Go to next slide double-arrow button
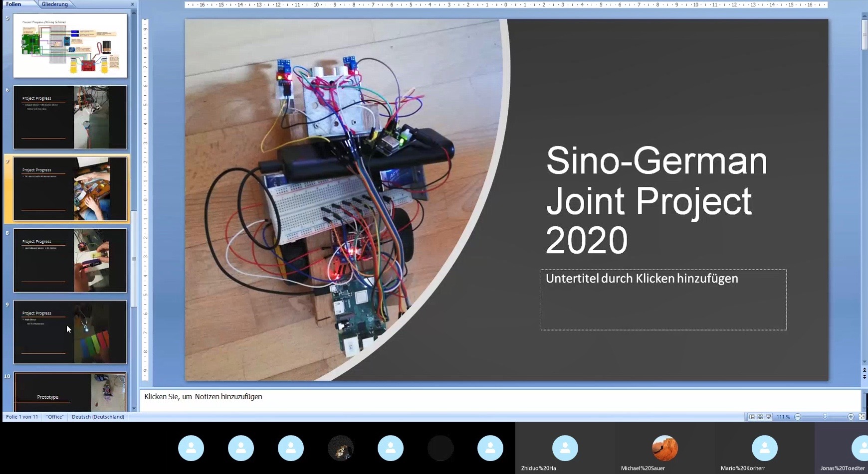The width and height of the screenshot is (868, 474). (x=865, y=376)
